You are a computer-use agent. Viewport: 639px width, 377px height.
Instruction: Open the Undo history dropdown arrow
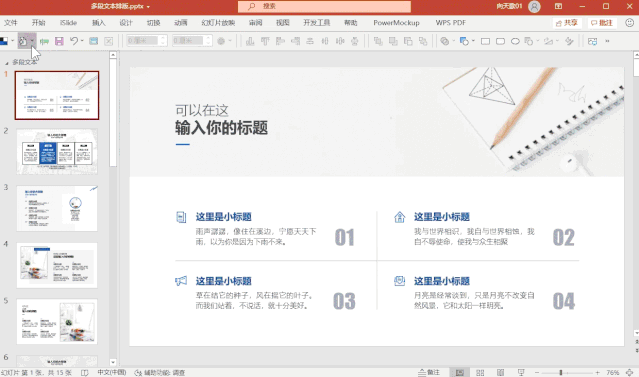82,41
